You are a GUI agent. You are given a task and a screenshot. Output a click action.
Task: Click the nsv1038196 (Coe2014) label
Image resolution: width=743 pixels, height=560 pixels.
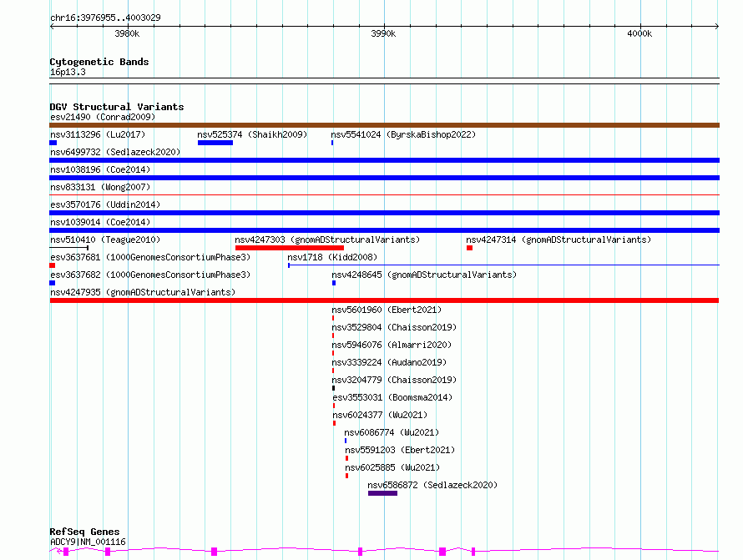[100, 169]
